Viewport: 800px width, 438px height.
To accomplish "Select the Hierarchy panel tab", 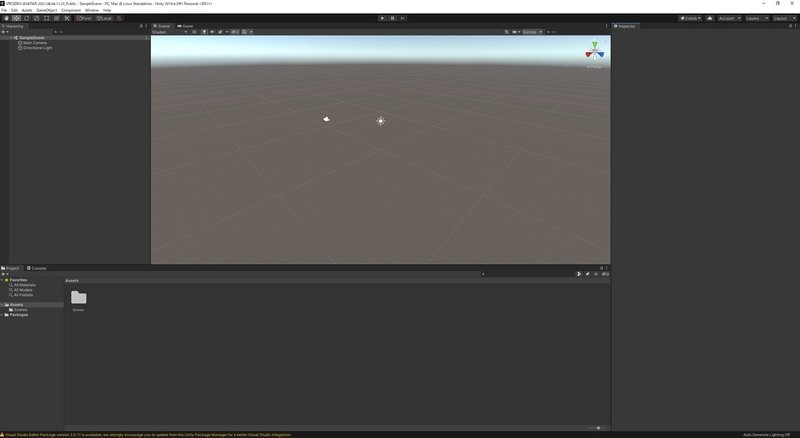I will pos(13,26).
